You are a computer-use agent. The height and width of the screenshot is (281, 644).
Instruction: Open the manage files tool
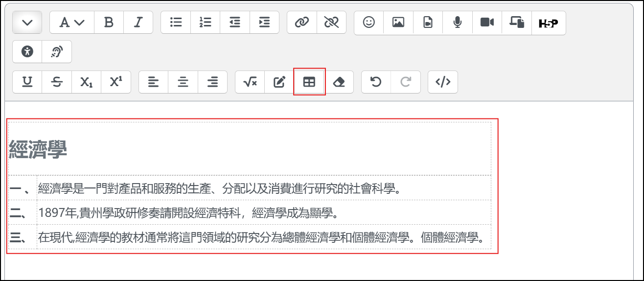[x=517, y=23]
